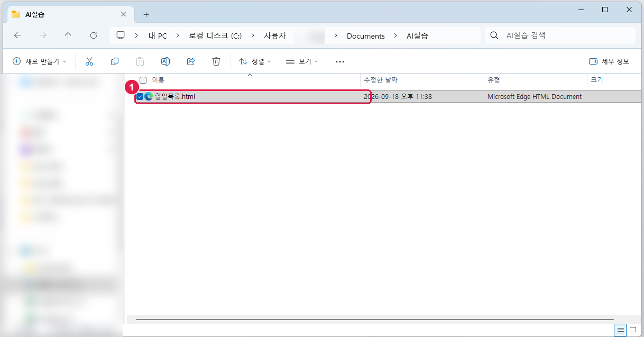Sort by 수정한 날짜 column header
This screenshot has width=644, height=337.
coord(381,80)
